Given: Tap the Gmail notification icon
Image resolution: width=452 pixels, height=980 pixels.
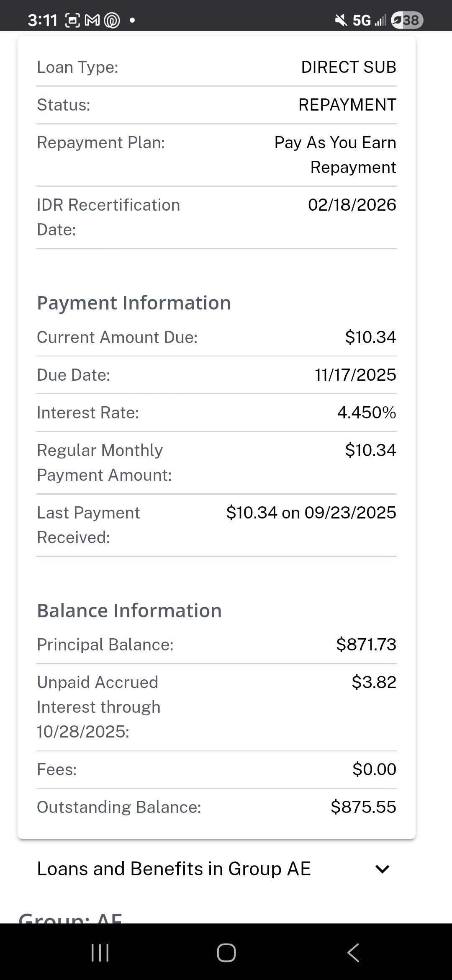Looking at the screenshot, I should [92, 20].
